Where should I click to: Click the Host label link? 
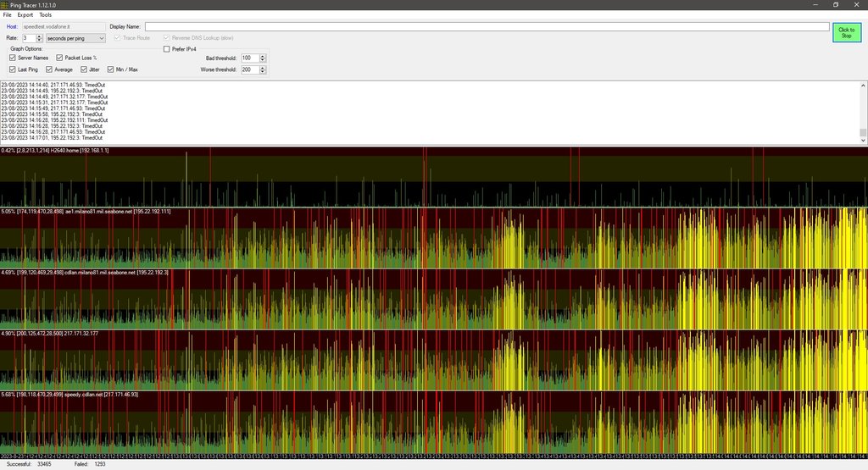[12, 26]
